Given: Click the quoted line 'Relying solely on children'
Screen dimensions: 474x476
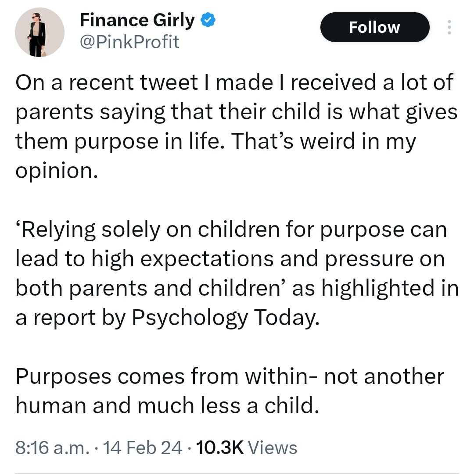Looking at the screenshot, I should [x=231, y=230].
